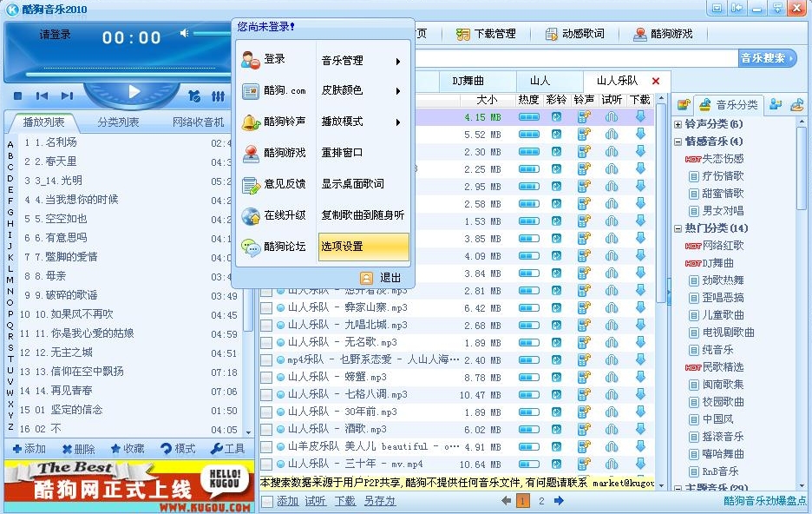Image resolution: width=812 pixels, height=514 pixels.
Task: Go to previous results page arrow
Action: (x=506, y=500)
